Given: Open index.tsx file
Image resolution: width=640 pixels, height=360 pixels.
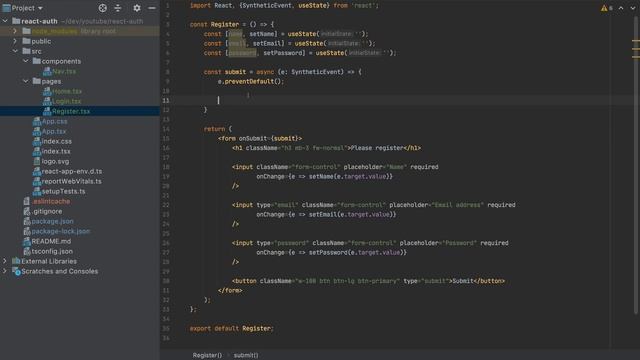Looking at the screenshot, I should coord(56,151).
